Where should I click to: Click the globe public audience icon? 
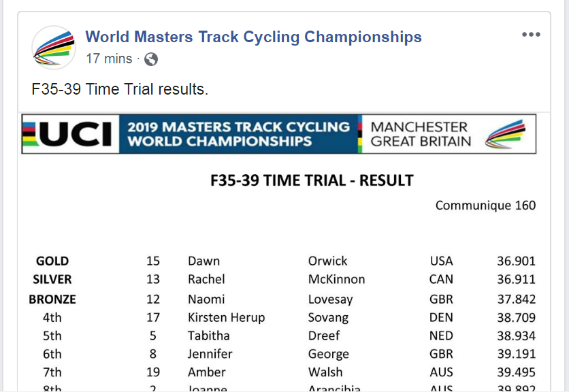(x=151, y=59)
